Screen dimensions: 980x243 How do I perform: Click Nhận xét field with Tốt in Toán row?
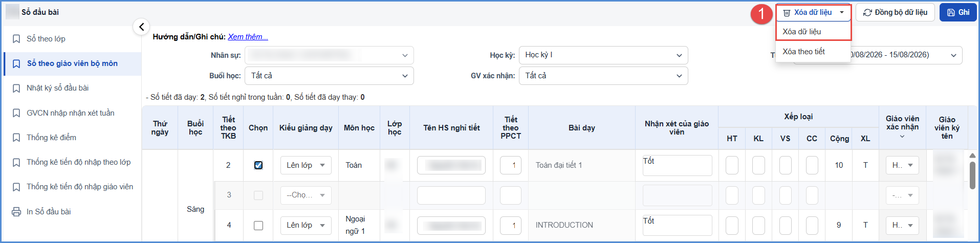[x=677, y=165]
